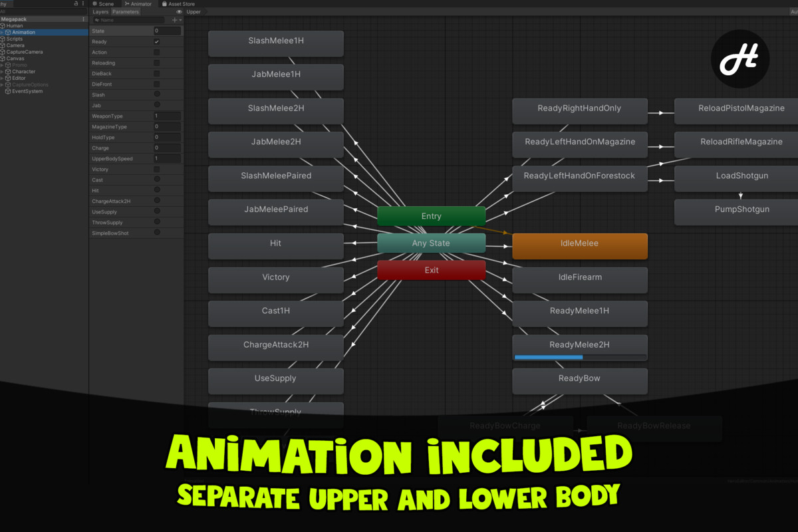Viewport: 798px width, 532px height.
Task: Click the cube icon beside CaptureCamera
Action: point(3,52)
